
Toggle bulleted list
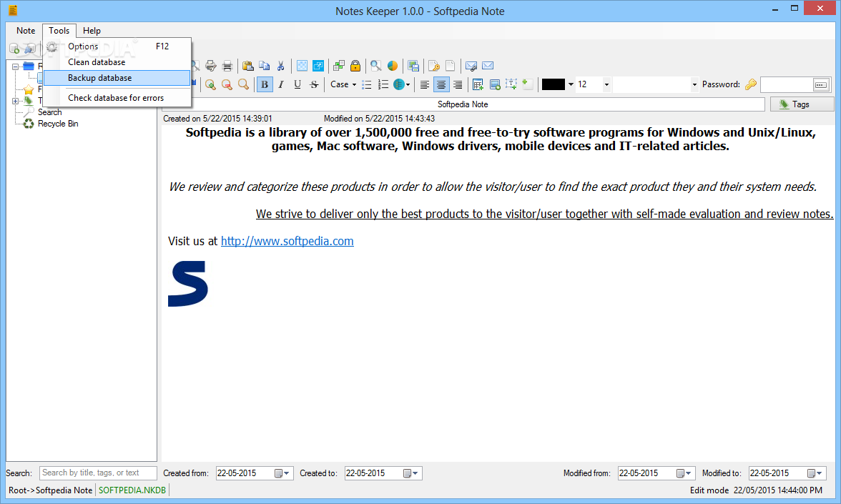[367, 84]
